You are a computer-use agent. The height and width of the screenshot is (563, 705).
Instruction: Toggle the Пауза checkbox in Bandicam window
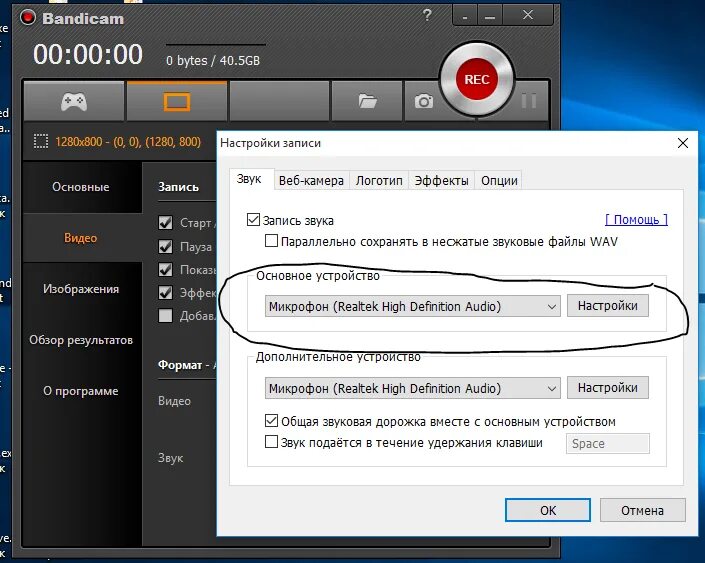(165, 246)
